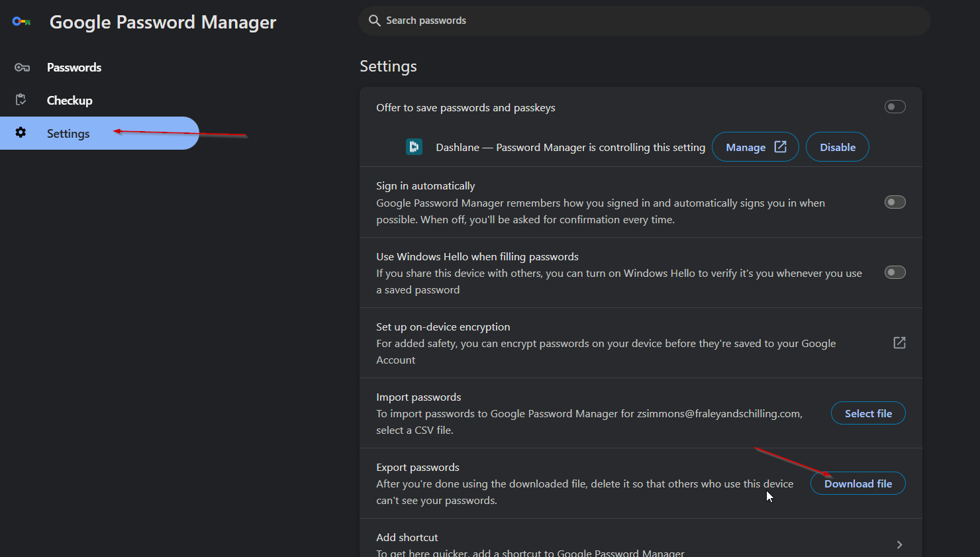Click the Passwords key icon in sidebar
The width and height of the screenshot is (980, 557).
tap(22, 68)
